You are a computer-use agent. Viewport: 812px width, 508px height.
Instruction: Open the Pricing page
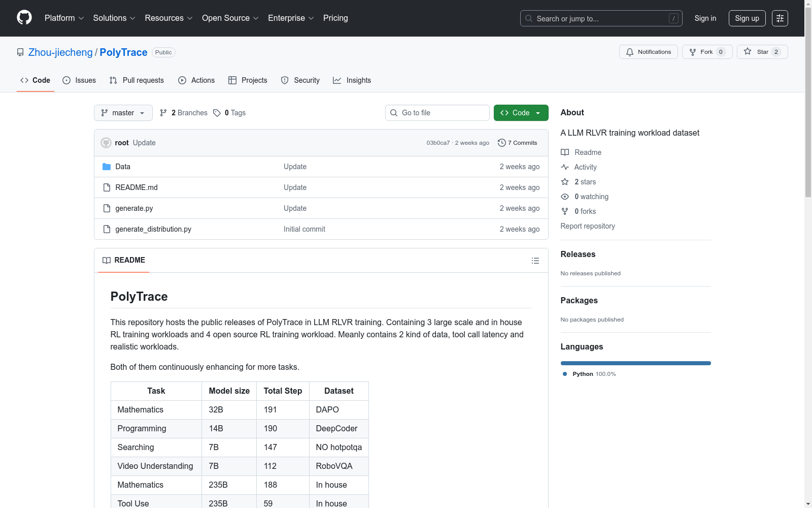click(335, 18)
